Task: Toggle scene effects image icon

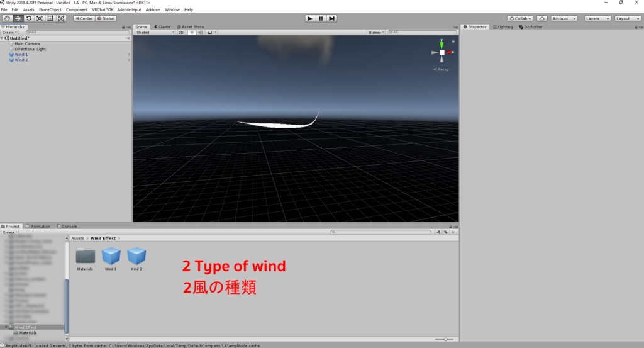Action: coord(210,32)
